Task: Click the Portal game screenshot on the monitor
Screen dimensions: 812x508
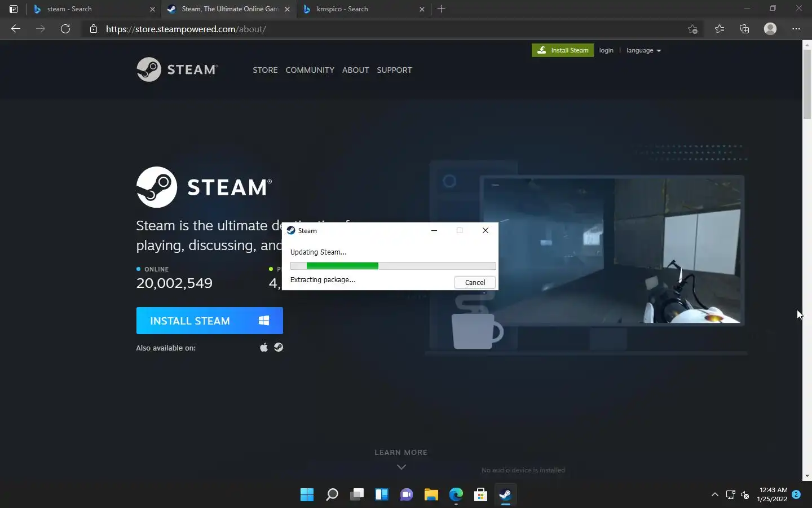Action: (x=612, y=251)
